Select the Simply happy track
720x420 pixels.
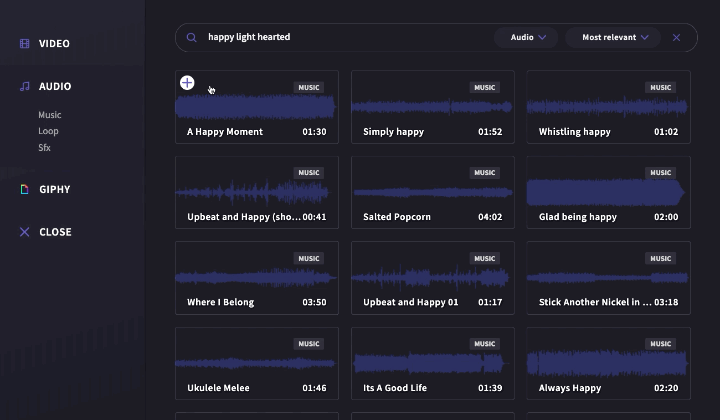click(x=432, y=107)
